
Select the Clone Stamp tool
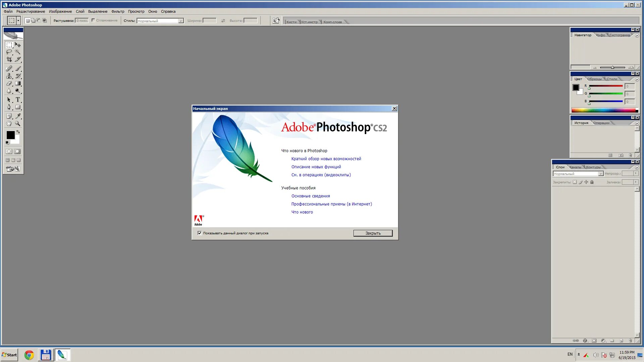click(x=9, y=76)
